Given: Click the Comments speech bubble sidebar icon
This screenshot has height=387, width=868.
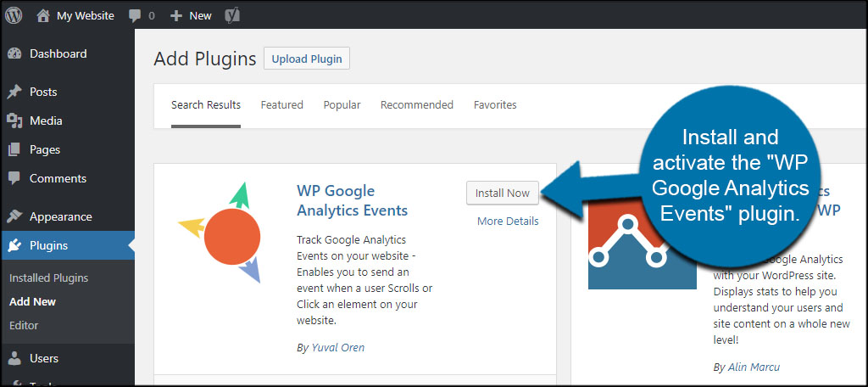Looking at the screenshot, I should tap(14, 178).
